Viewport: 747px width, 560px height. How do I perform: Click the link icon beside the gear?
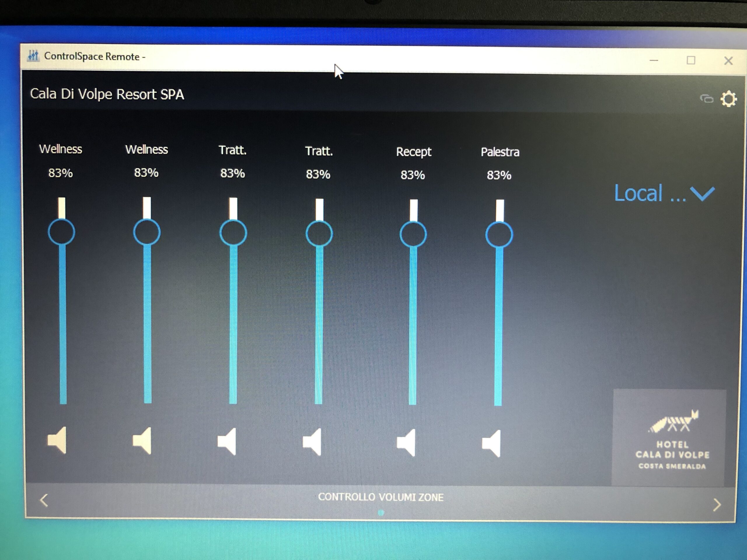point(706,99)
